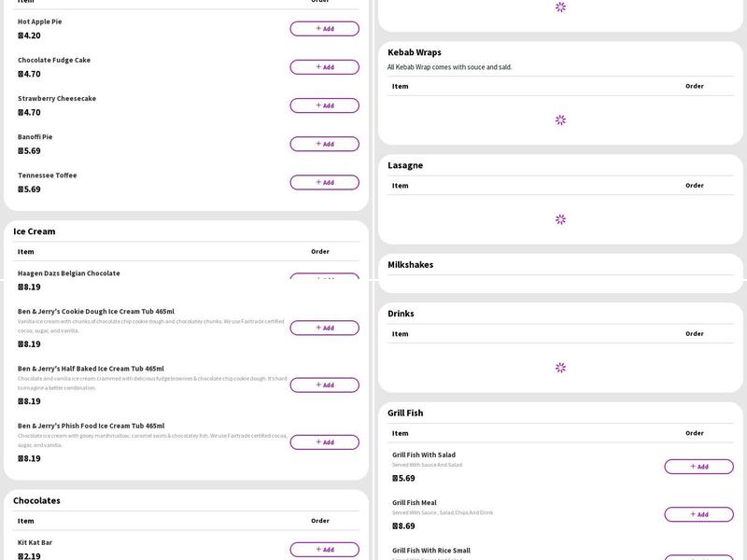Click the Drinks section heading

click(x=401, y=314)
